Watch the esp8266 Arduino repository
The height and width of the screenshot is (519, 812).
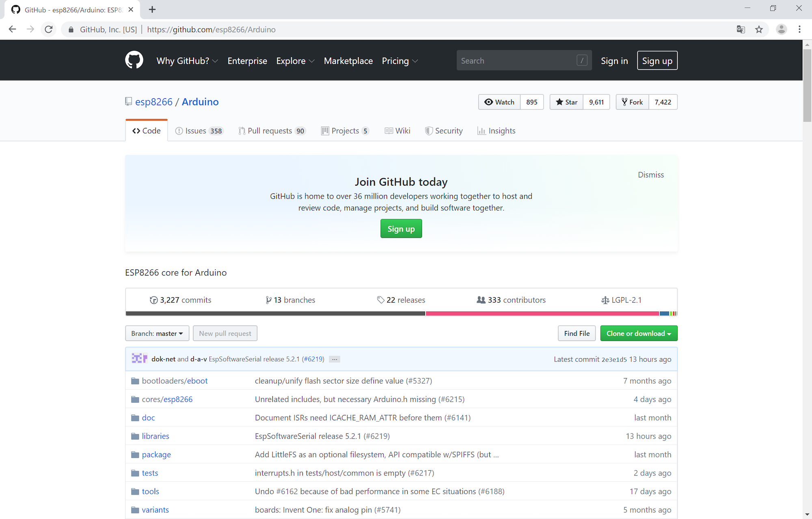(499, 102)
